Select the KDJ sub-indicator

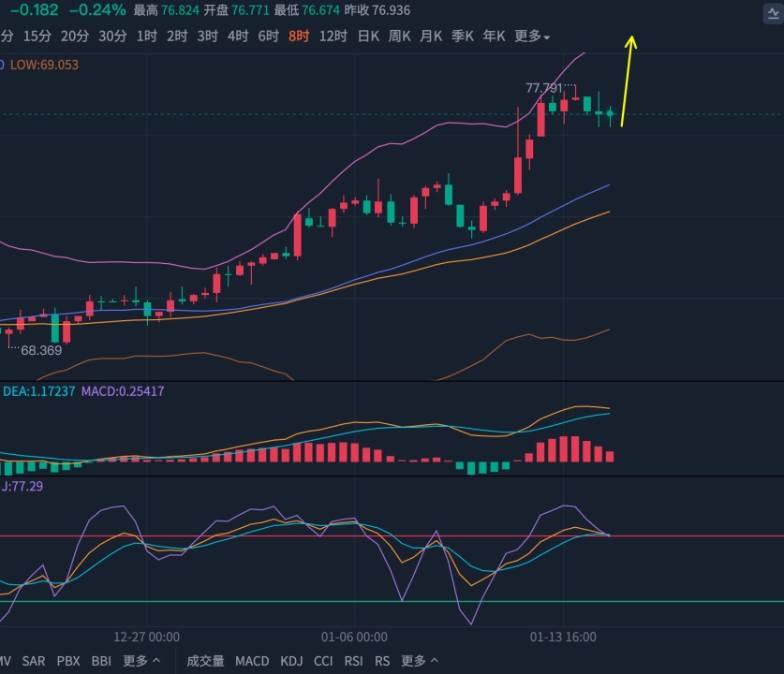[291, 661]
